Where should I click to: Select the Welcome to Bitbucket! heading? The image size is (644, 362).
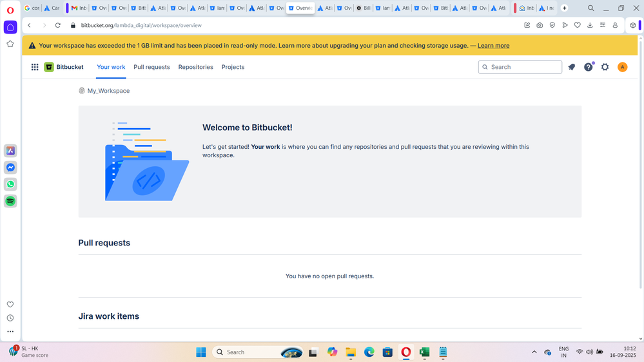pyautogui.click(x=248, y=128)
